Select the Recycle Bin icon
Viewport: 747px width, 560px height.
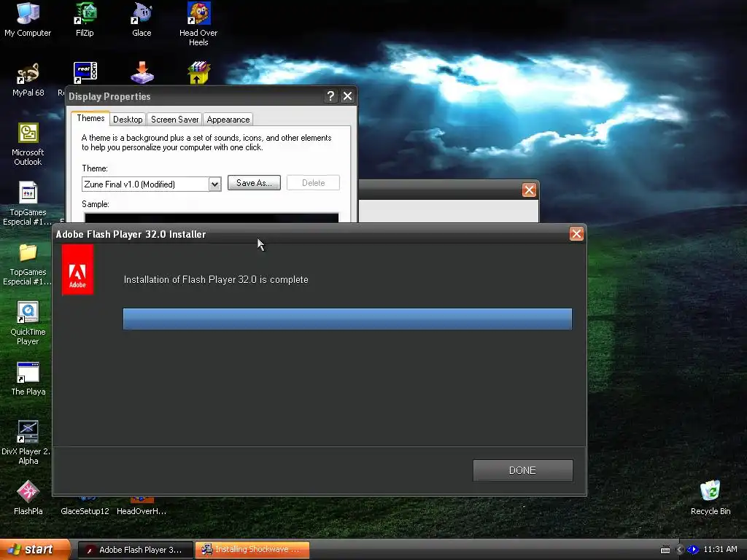(x=711, y=497)
